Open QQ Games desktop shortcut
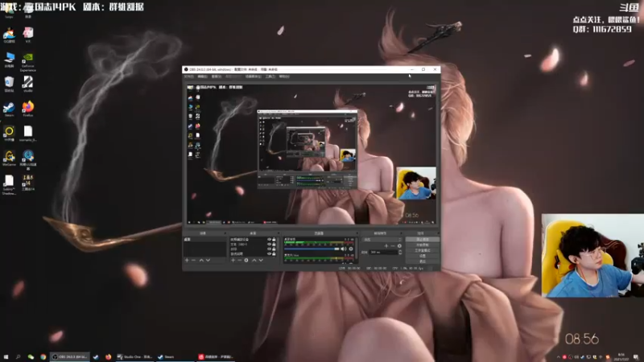The height and width of the screenshot is (362, 644). [9, 35]
